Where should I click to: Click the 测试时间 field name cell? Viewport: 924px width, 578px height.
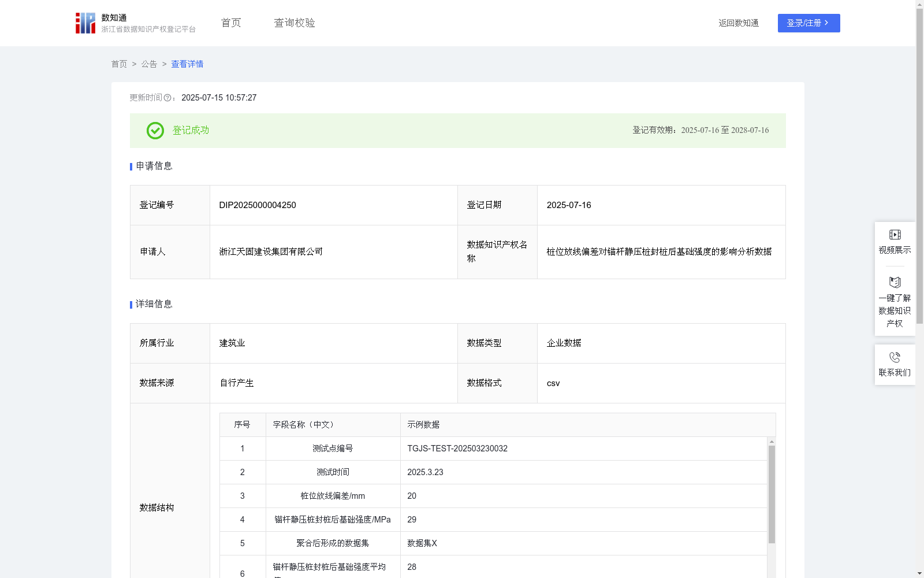333,472
